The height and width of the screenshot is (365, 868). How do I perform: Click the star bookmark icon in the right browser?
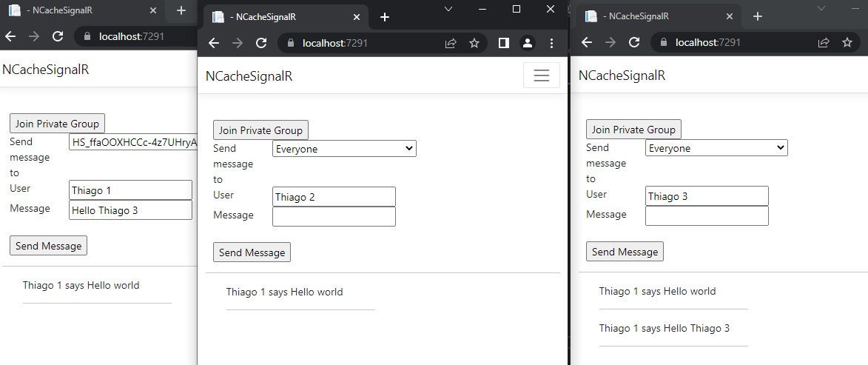(847, 42)
